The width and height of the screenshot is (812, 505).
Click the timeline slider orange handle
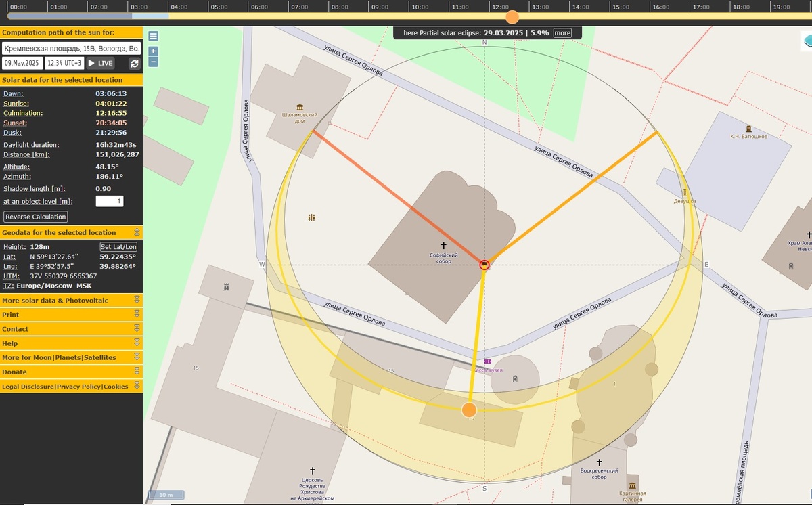point(512,16)
